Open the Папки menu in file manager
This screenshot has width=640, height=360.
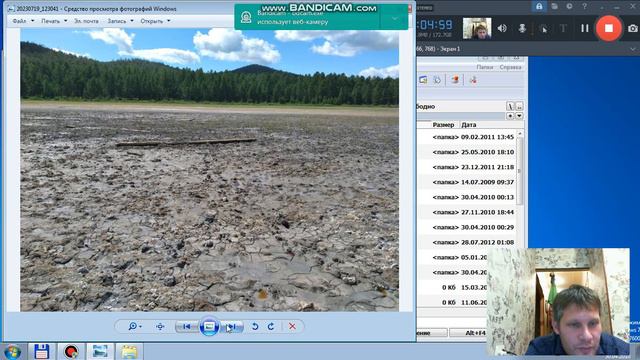485,67
